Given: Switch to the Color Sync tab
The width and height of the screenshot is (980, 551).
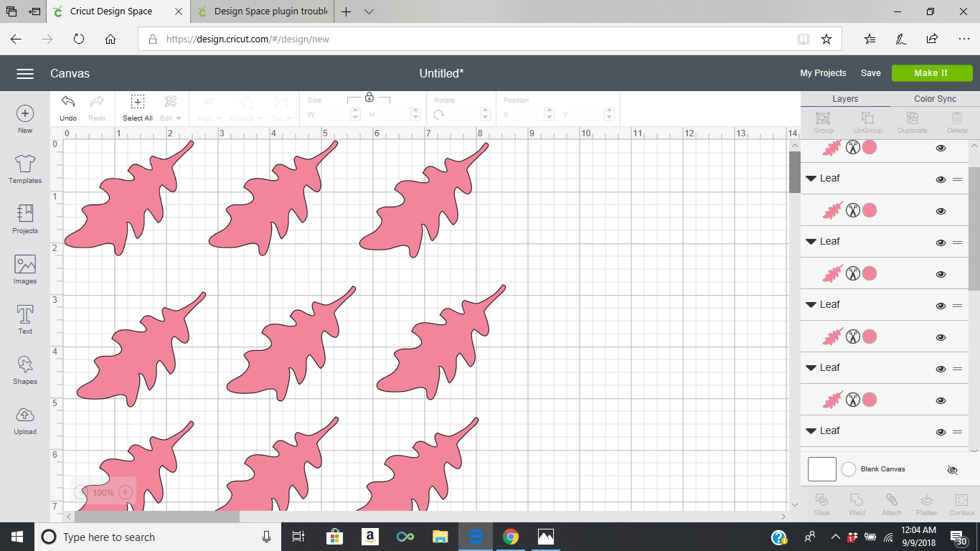Looking at the screenshot, I should click(x=935, y=99).
